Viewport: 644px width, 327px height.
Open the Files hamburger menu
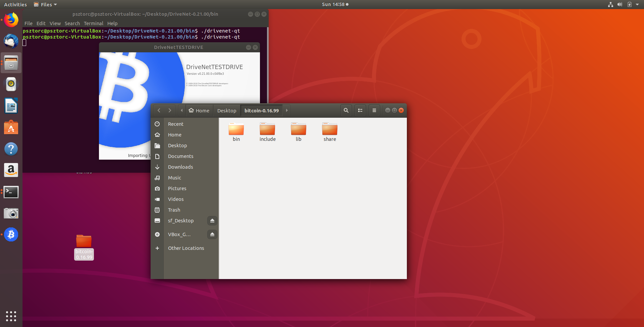click(374, 110)
